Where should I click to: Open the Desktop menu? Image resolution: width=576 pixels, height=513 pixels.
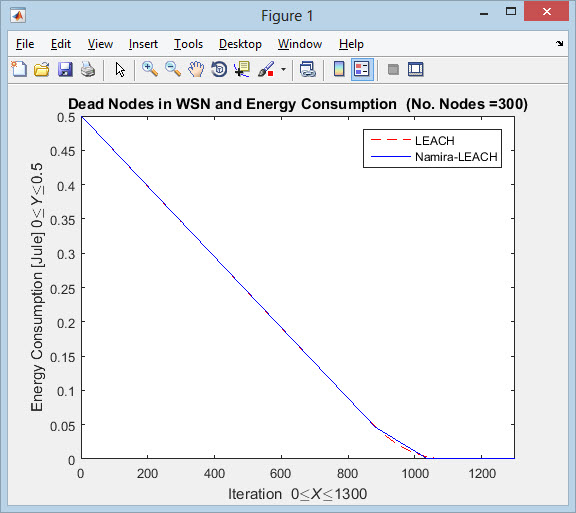[240, 44]
